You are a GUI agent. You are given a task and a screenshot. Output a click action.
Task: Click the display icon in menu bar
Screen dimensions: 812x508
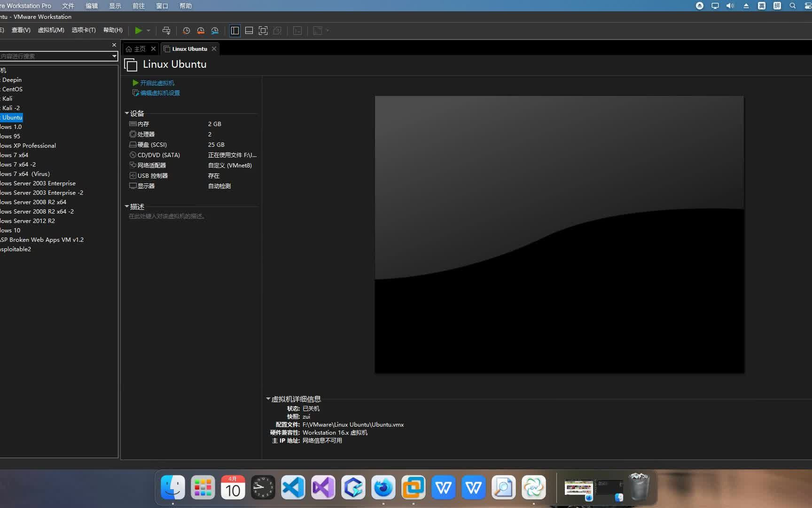(x=715, y=6)
